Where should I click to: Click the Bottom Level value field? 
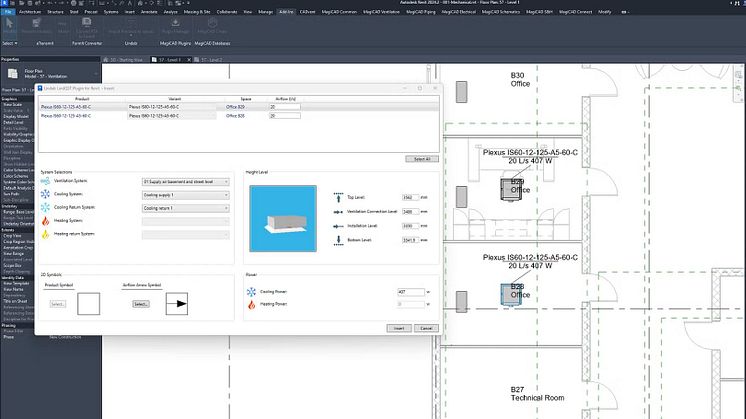click(x=410, y=240)
